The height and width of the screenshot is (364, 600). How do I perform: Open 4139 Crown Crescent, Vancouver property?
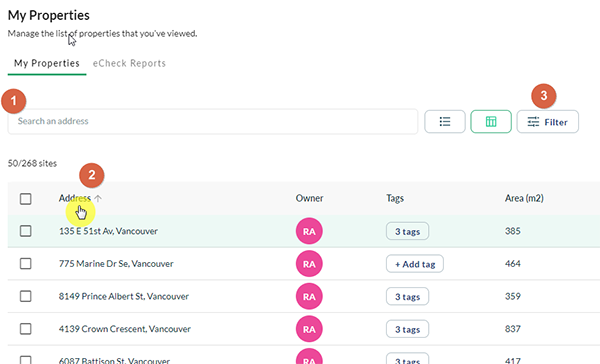[125, 329]
